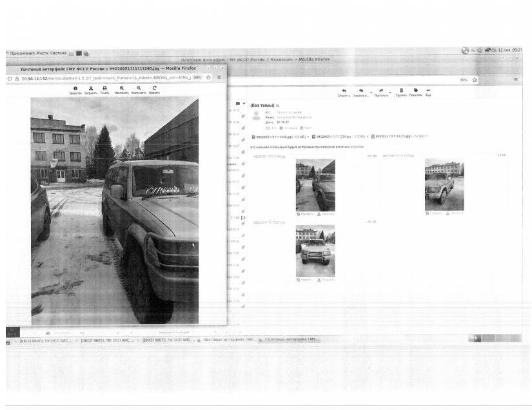Expand the Переслать forward options arrow
This screenshot has width=532, height=410.
click(389, 92)
